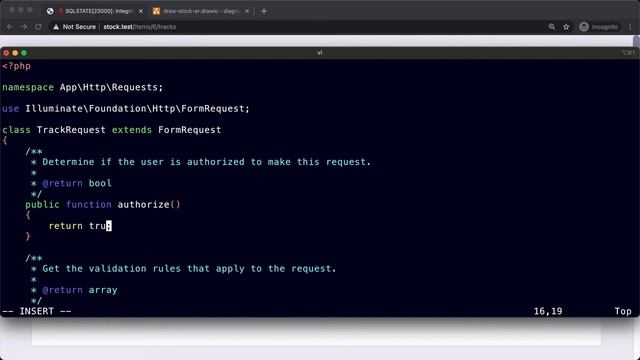Click the 'authorize()' function name

(x=149, y=204)
